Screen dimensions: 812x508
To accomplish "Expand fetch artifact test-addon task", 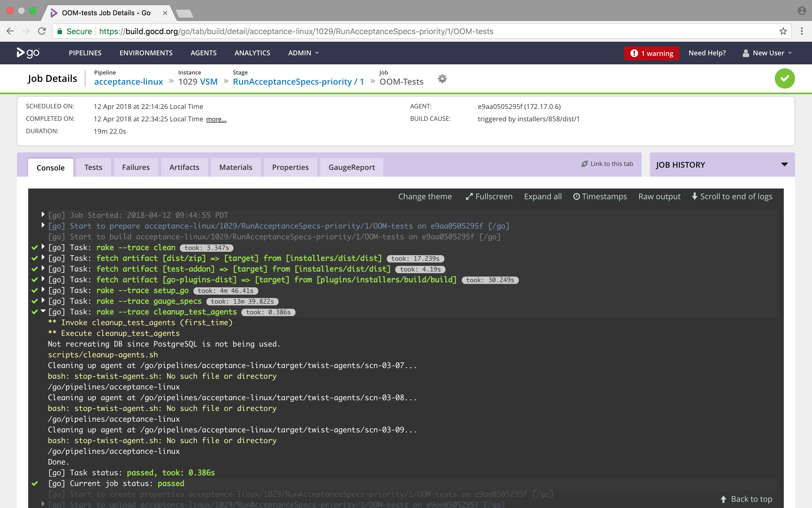I will click(x=43, y=268).
